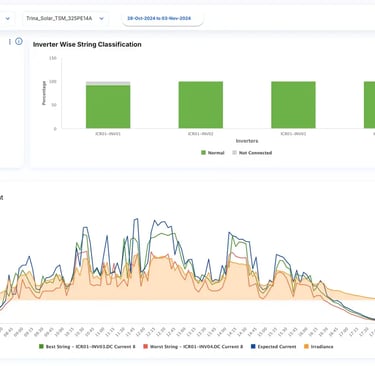Click the green bar for ICR01-INV01
Screen dimensions: 375x366
click(x=108, y=107)
